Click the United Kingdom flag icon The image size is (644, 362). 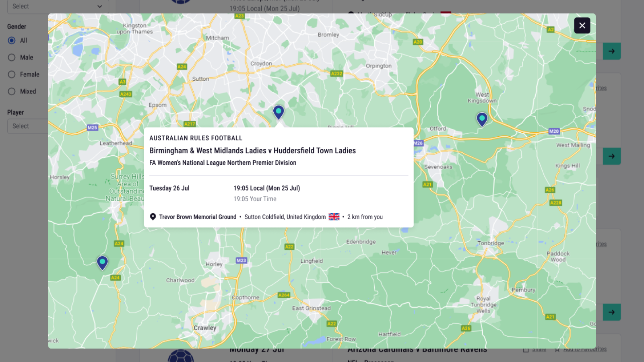click(334, 217)
